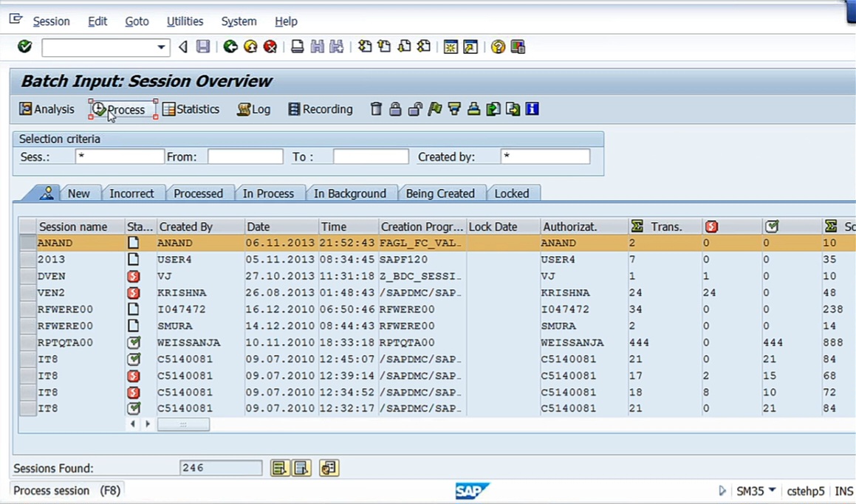Select the DVEN session row marker
The image size is (856, 504).
pyautogui.click(x=28, y=276)
